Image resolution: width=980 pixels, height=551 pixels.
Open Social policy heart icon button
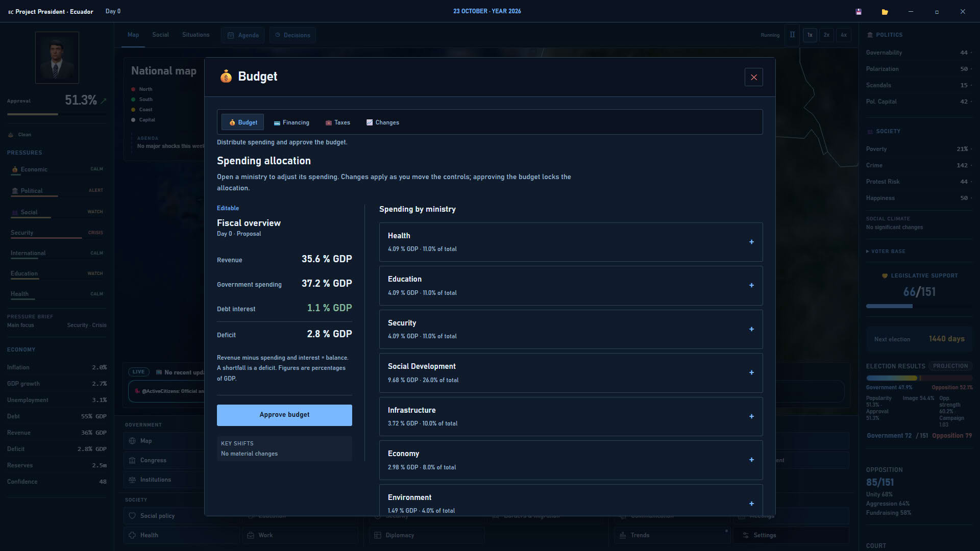pyautogui.click(x=164, y=516)
